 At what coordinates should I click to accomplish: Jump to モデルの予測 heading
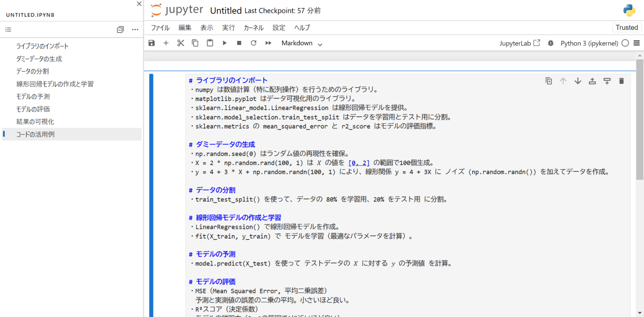(33, 96)
